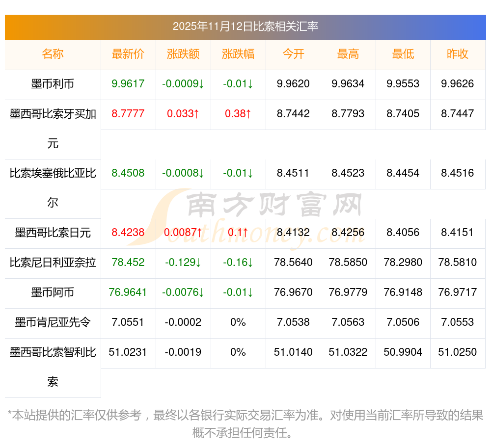The image size is (491, 448).
Task: Select latest price 7.0551
Action: pos(128,322)
